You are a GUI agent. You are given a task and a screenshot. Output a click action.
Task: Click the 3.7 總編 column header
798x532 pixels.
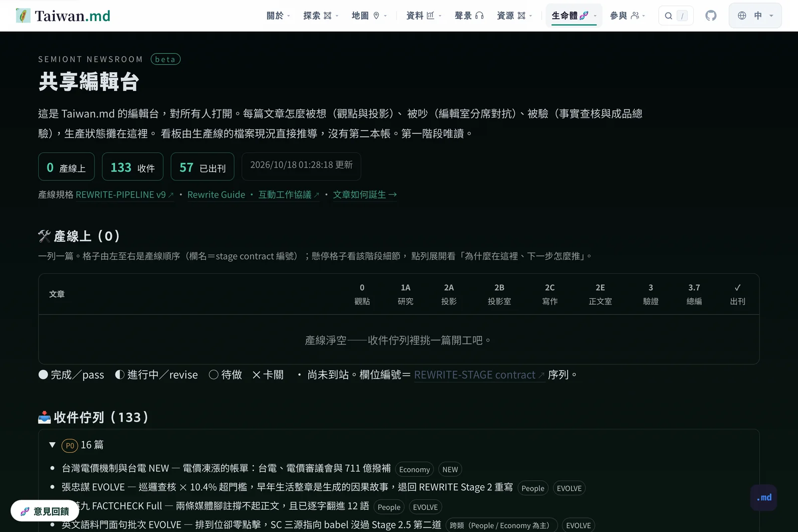[694, 294]
